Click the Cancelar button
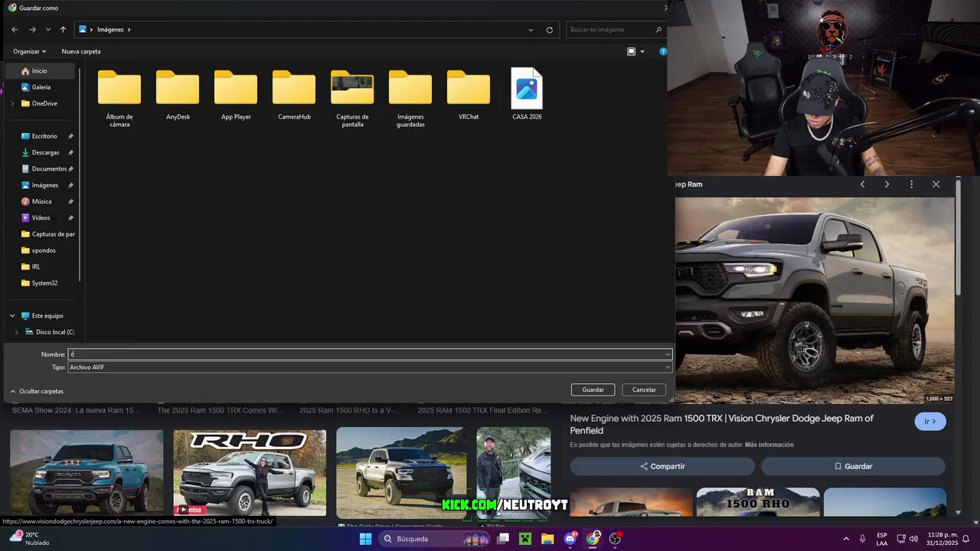 click(644, 390)
